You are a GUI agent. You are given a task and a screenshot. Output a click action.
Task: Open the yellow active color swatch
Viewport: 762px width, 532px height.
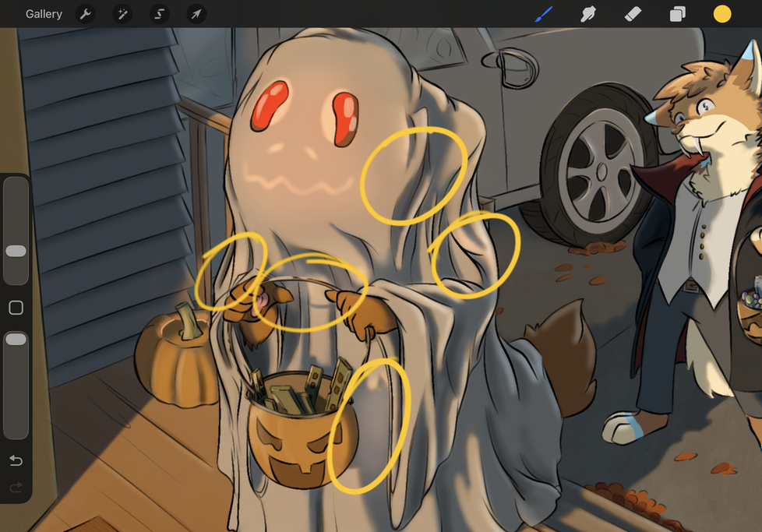(722, 14)
